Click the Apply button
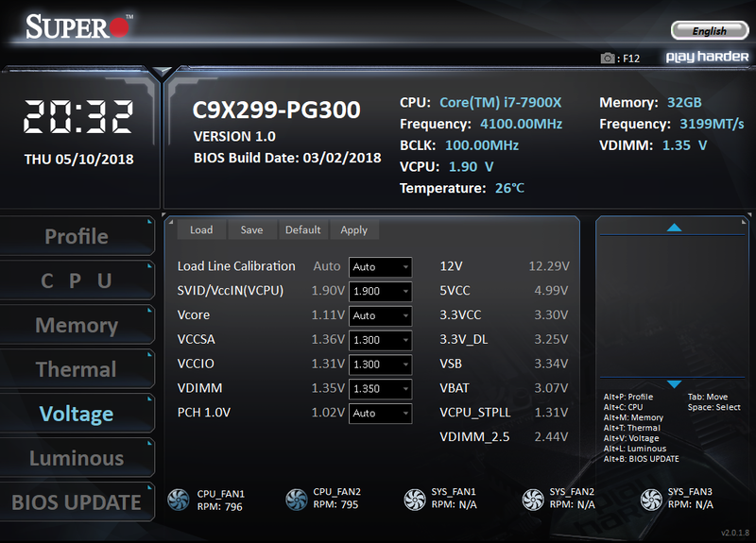Screen dimensions: 756x543 tap(353, 229)
